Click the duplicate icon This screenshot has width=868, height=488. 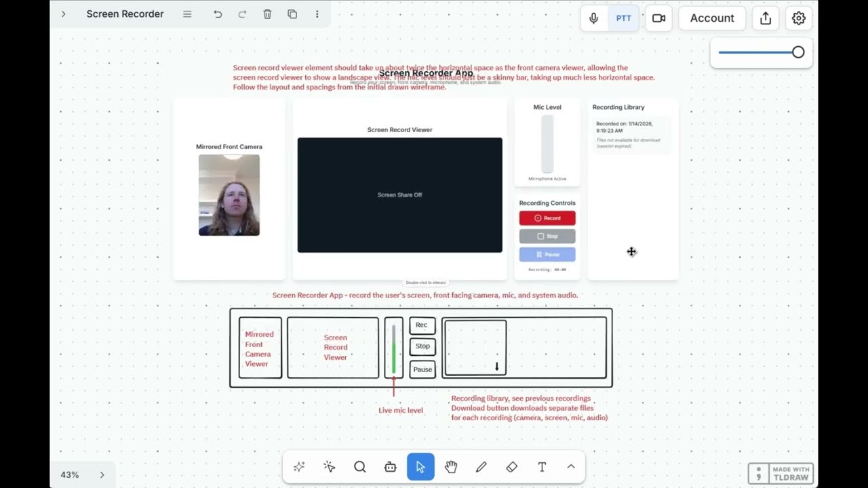click(x=292, y=14)
